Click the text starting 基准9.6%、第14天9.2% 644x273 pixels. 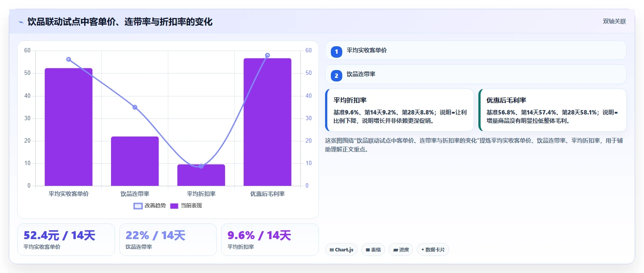(400, 117)
